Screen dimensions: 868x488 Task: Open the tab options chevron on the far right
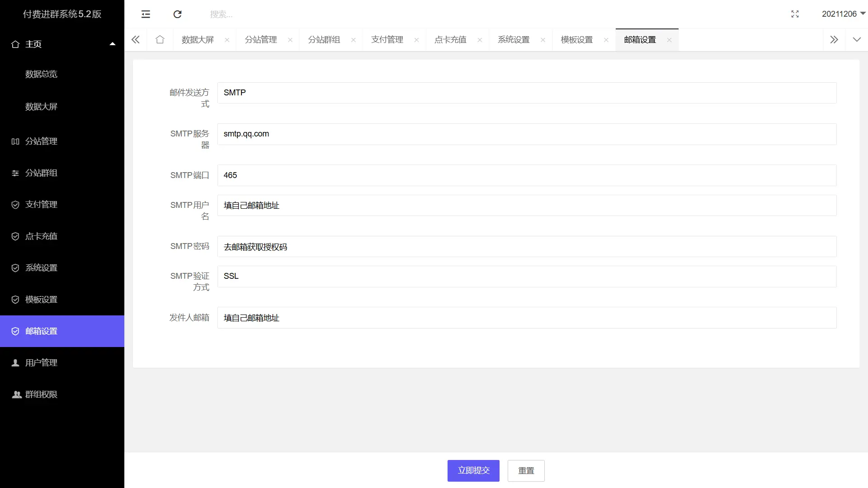(x=857, y=39)
